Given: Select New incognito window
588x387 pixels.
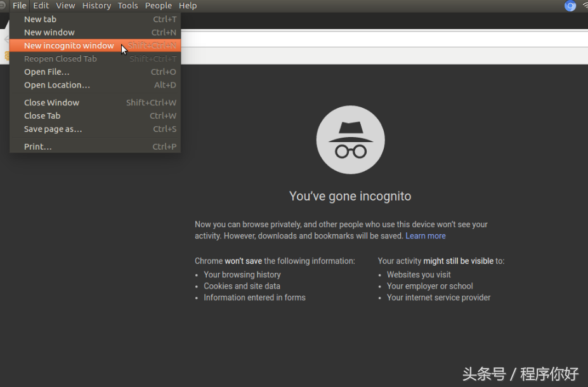Looking at the screenshot, I should [x=69, y=46].
